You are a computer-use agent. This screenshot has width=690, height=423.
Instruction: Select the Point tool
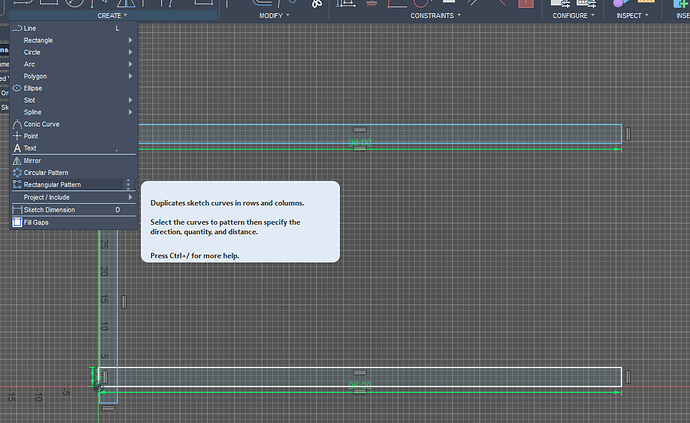31,136
